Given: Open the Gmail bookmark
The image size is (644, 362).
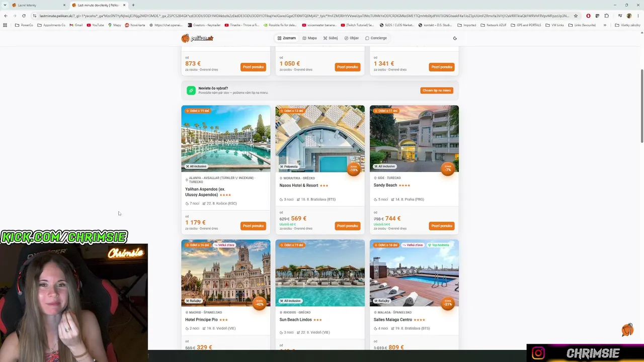Looking at the screenshot, I should click(76, 25).
